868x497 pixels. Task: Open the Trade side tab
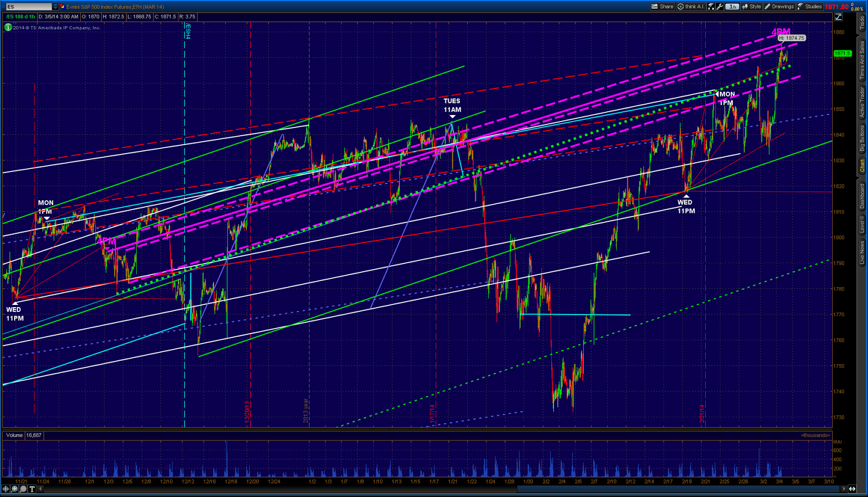tap(861, 23)
